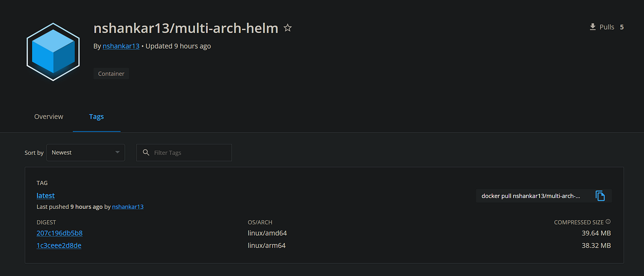Click nshankar13 in the last pushed line
Image resolution: width=644 pixels, height=276 pixels.
(x=128, y=207)
